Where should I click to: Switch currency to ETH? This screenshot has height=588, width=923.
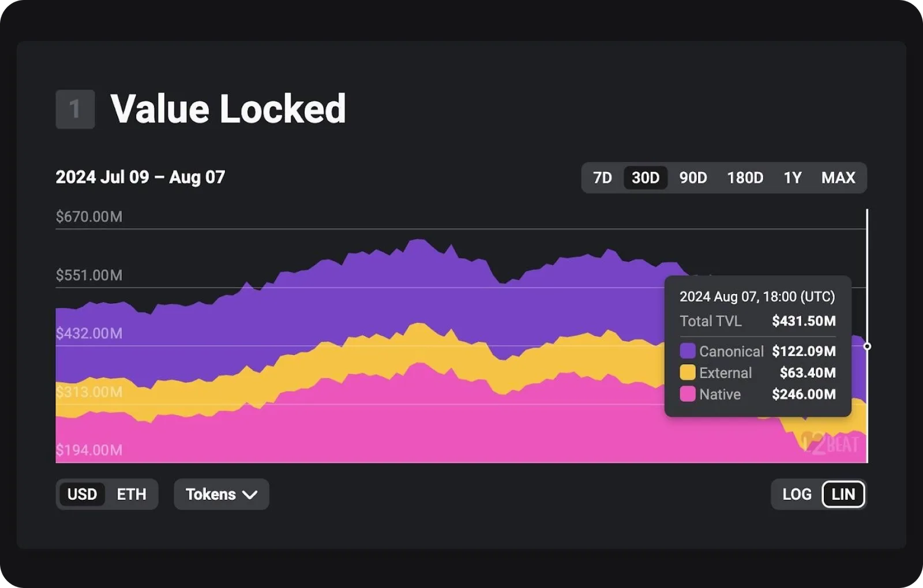[132, 494]
